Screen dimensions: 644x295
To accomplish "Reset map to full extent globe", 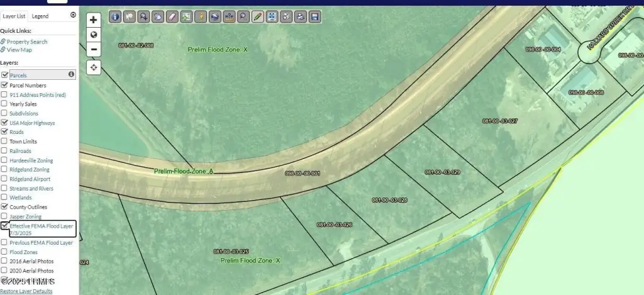I will click(x=94, y=35).
